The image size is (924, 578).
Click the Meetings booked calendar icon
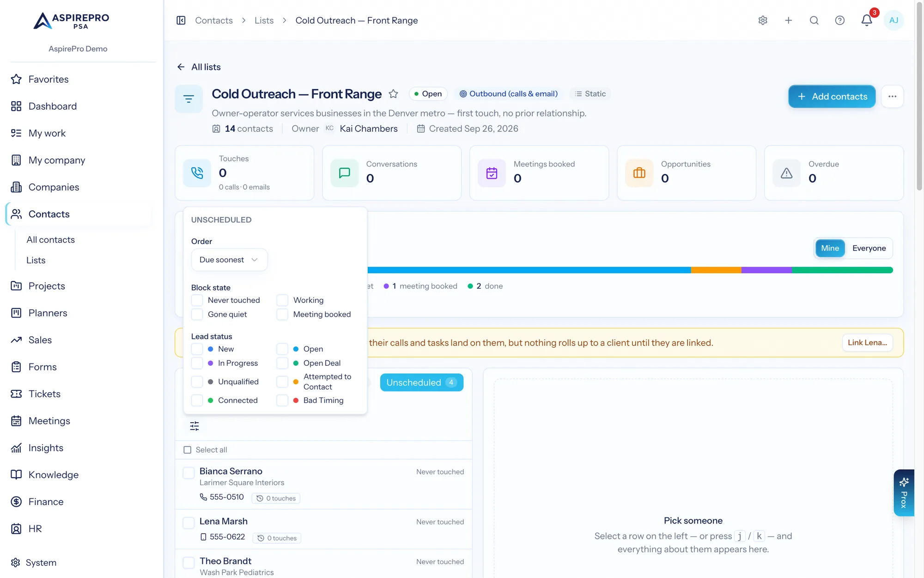[x=492, y=173]
